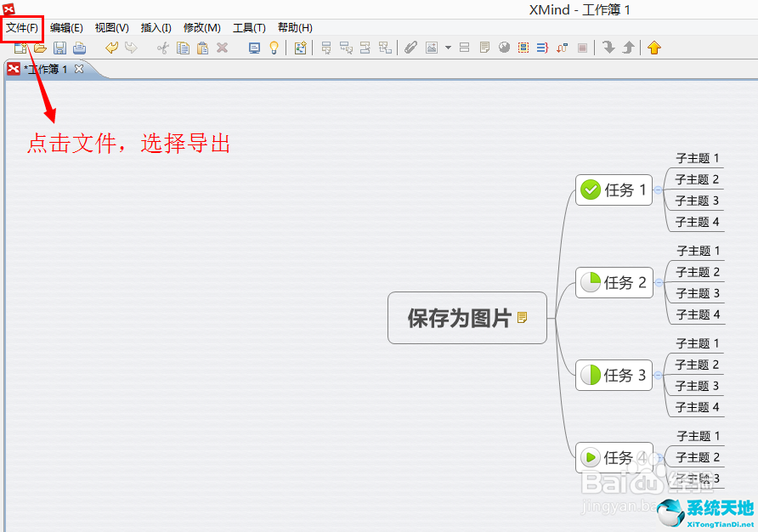Select the Save icon on the toolbar
758x532 pixels.
(x=59, y=48)
